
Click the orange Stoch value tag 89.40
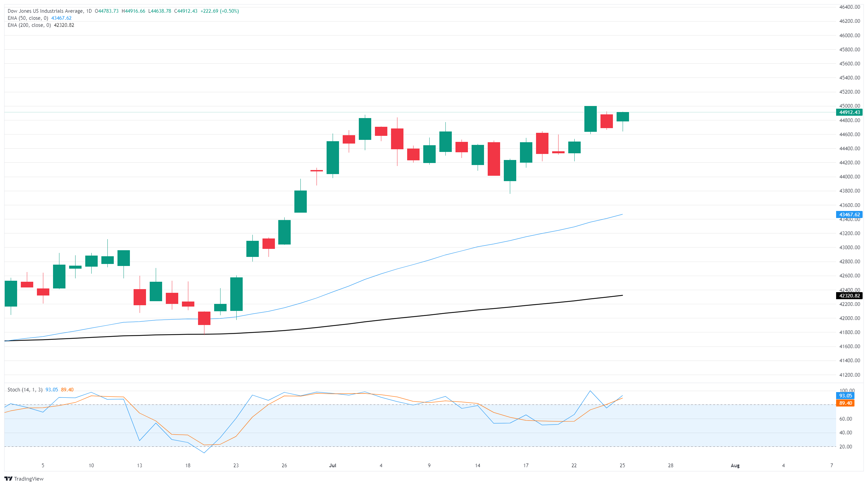pyautogui.click(x=845, y=403)
